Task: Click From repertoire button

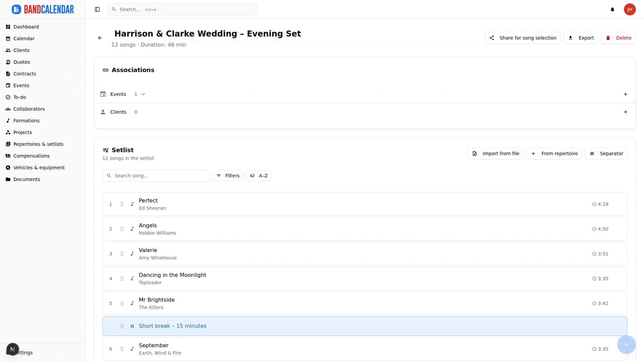Action: click(x=554, y=154)
